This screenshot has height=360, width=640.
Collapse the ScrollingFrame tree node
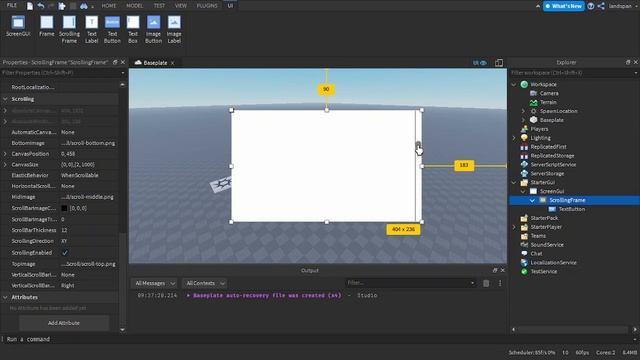[x=532, y=200]
